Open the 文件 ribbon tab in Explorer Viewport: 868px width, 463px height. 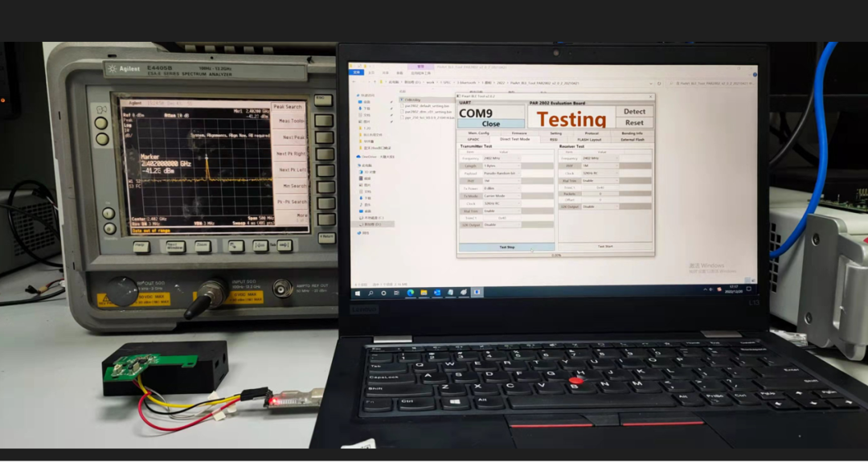coord(357,72)
